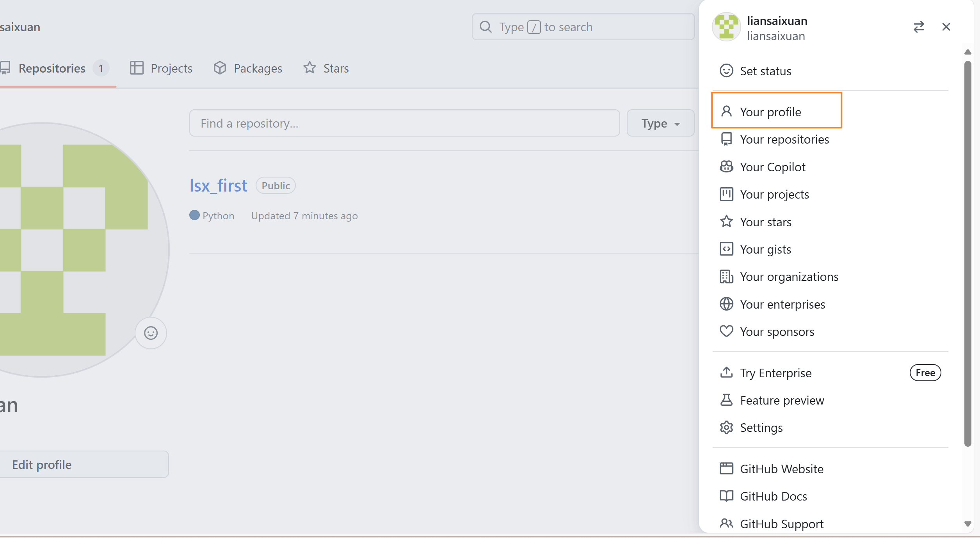
Task: Click emoji status button on avatar
Action: (151, 333)
